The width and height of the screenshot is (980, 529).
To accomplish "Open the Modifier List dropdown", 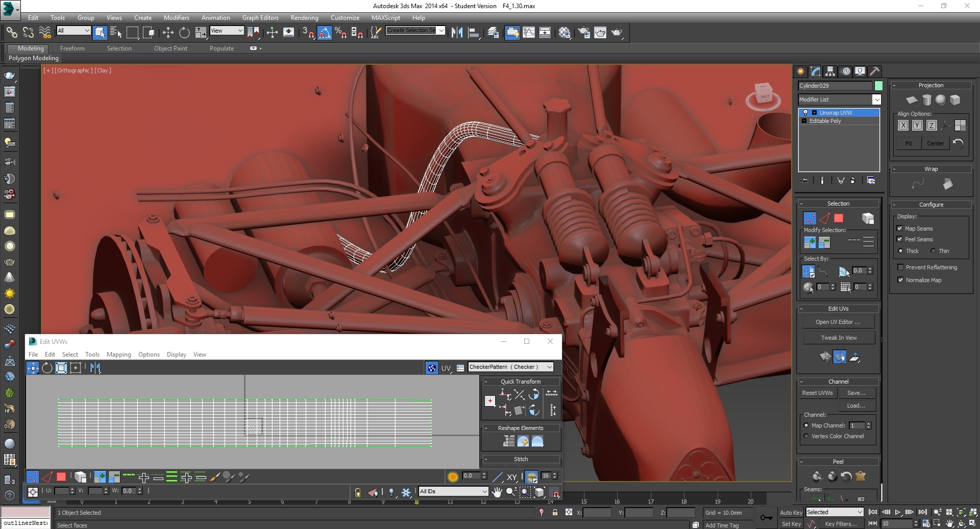I will (876, 99).
